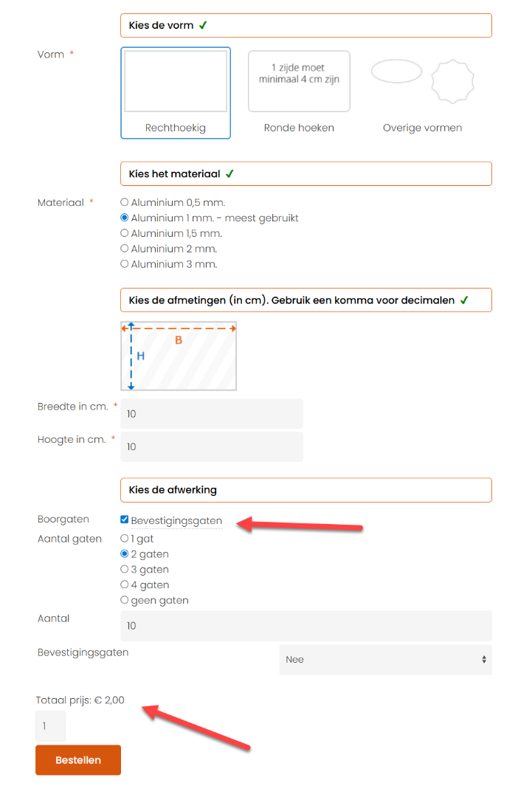Image resolution: width=532 pixels, height=797 pixels.
Task: Select the 1 gat option
Action: [125, 539]
